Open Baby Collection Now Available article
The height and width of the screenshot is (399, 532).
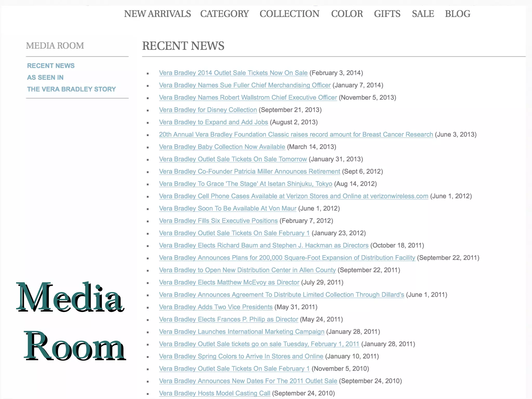(x=222, y=147)
